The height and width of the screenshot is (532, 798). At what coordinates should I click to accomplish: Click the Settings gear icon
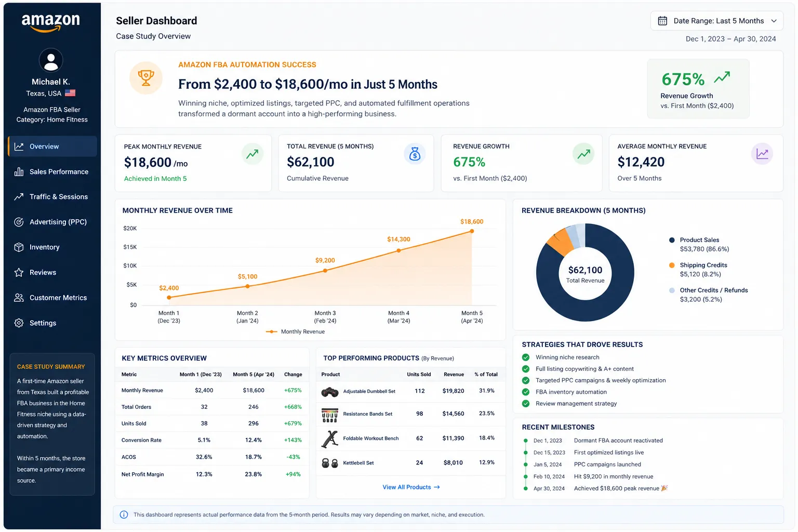(19, 323)
